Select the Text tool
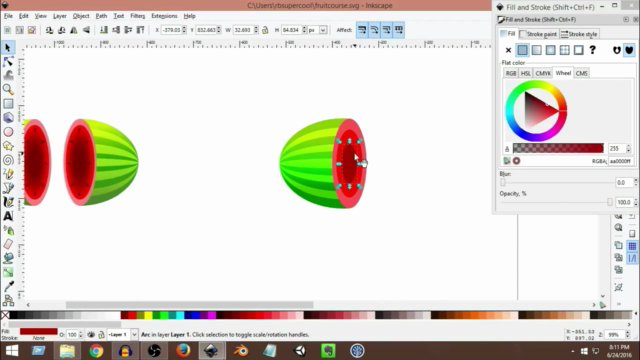The height and width of the screenshot is (360, 640). click(8, 216)
